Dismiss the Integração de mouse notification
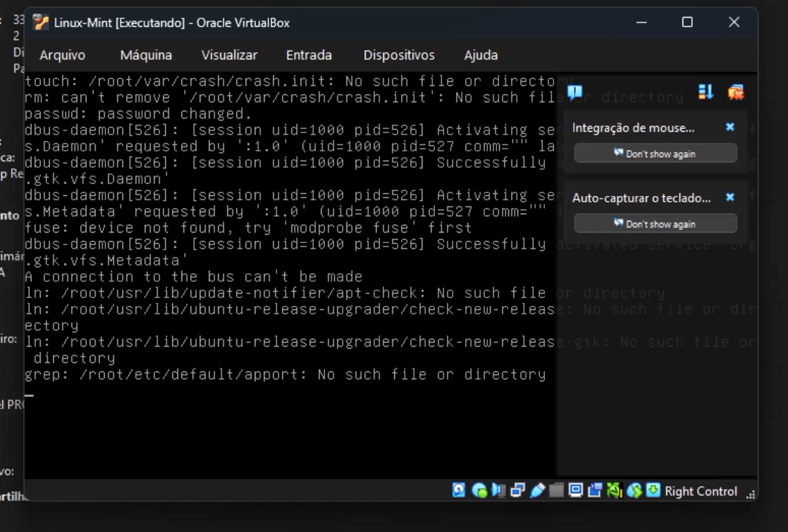 coord(730,127)
